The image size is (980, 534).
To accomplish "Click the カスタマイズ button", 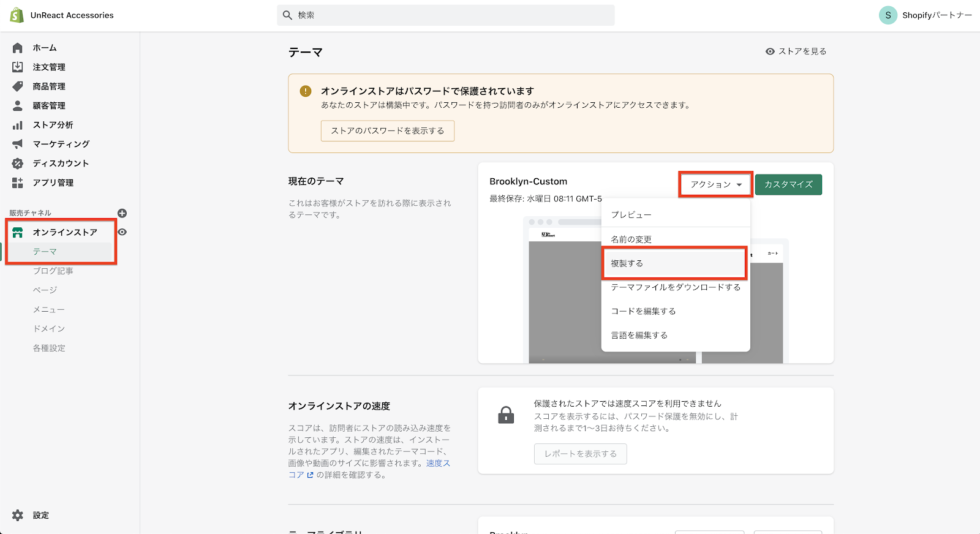I will 788,184.
